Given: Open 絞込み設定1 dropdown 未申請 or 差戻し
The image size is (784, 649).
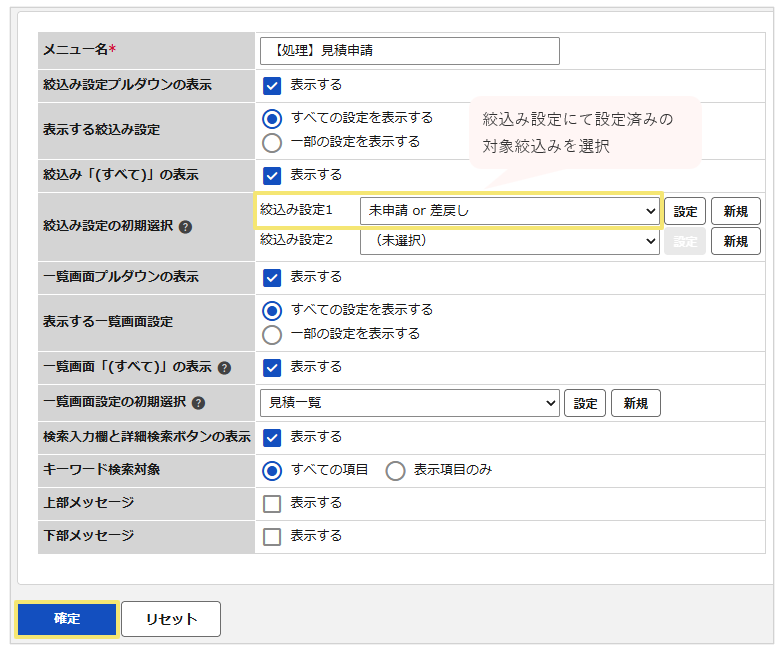Looking at the screenshot, I should click(510, 211).
